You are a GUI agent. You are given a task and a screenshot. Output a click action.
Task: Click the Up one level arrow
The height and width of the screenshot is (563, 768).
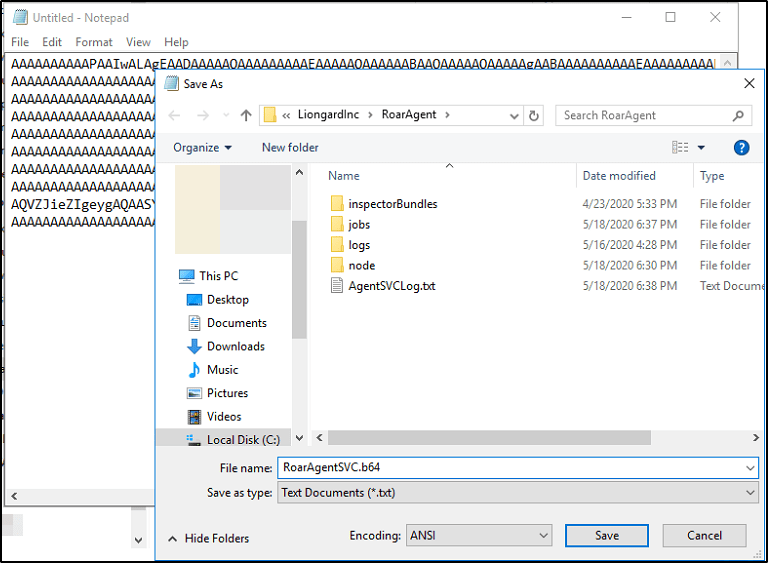tap(246, 115)
